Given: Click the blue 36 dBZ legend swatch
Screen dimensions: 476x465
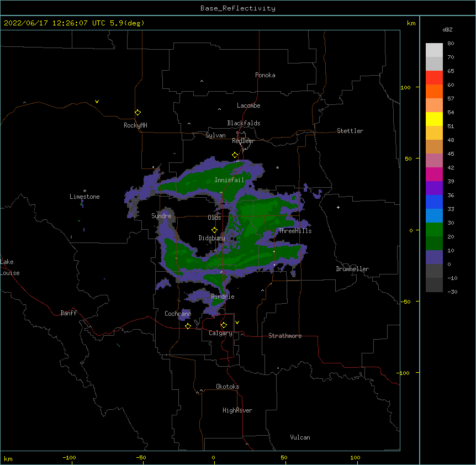Looking at the screenshot, I should (434, 202).
